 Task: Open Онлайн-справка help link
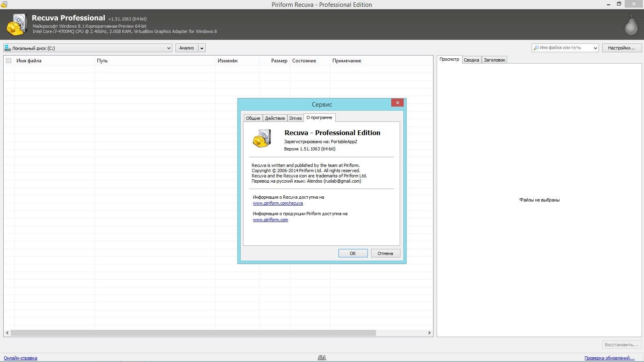(21, 358)
